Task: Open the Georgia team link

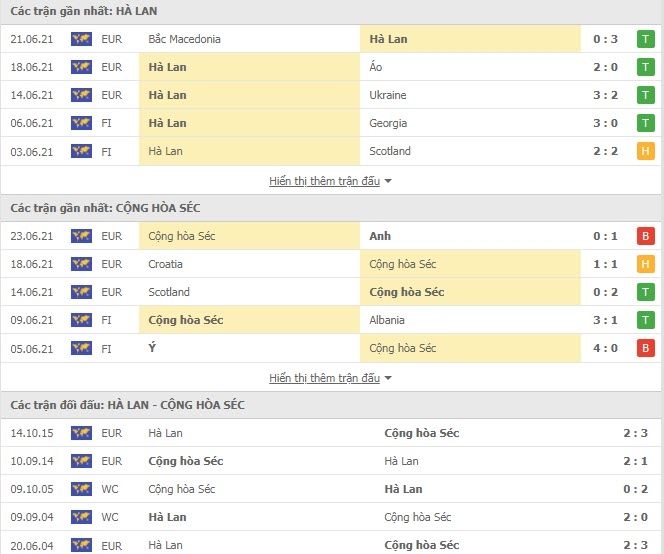Action: 388,123
